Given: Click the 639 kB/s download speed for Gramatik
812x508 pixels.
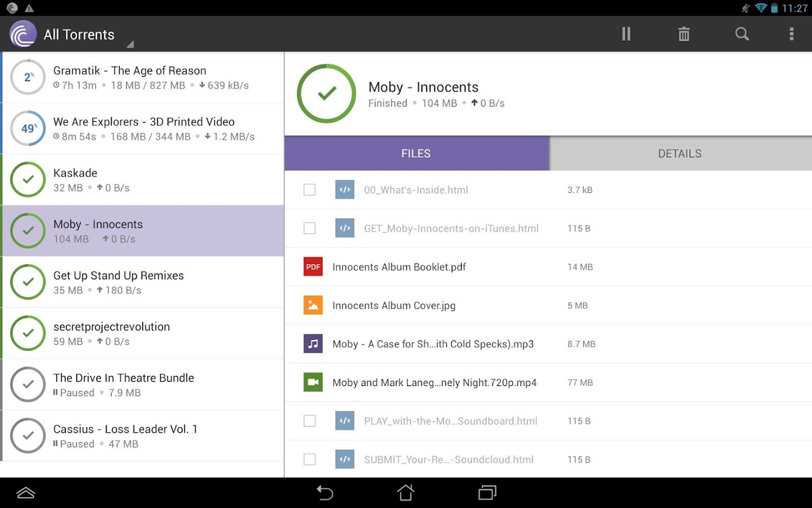Looking at the screenshot, I should click(x=224, y=85).
